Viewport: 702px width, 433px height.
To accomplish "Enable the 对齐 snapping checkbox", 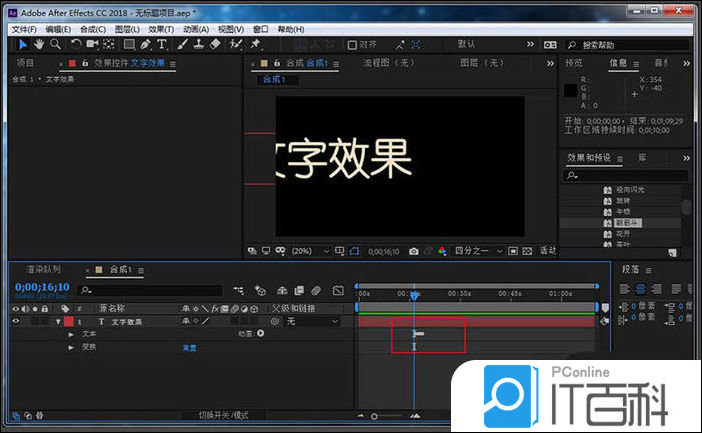I will 351,45.
